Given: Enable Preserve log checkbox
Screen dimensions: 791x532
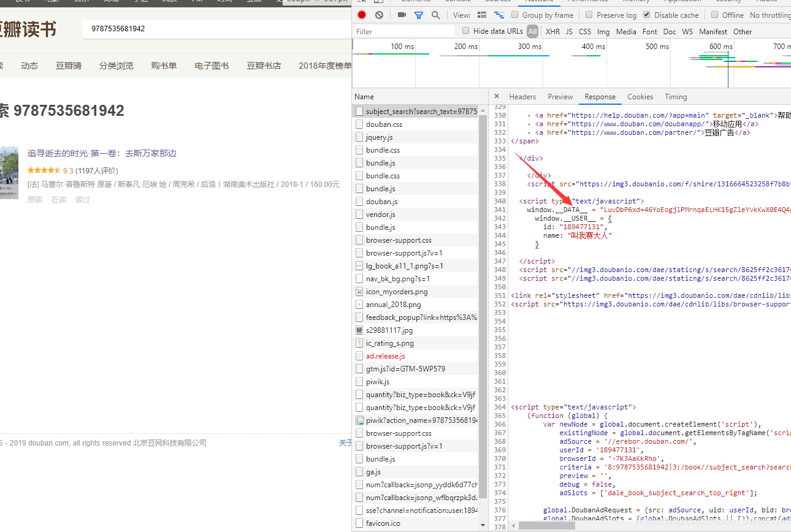Looking at the screenshot, I should click(x=589, y=15).
